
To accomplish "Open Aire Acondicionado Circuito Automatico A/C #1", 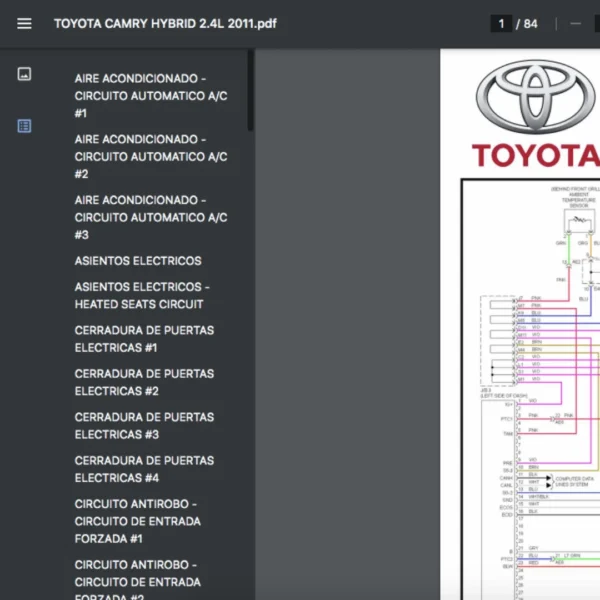I will 150,96.
